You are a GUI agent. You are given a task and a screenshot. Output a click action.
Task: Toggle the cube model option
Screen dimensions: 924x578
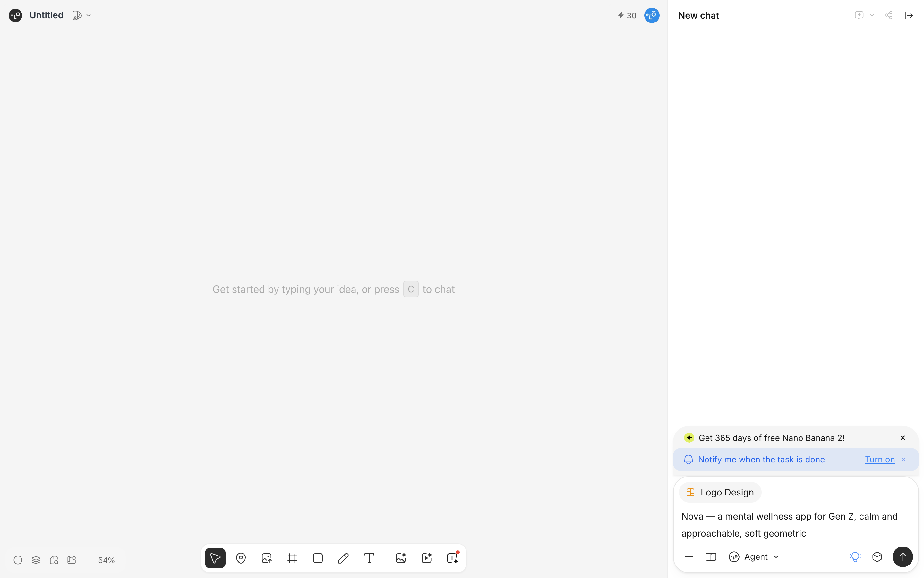click(877, 557)
